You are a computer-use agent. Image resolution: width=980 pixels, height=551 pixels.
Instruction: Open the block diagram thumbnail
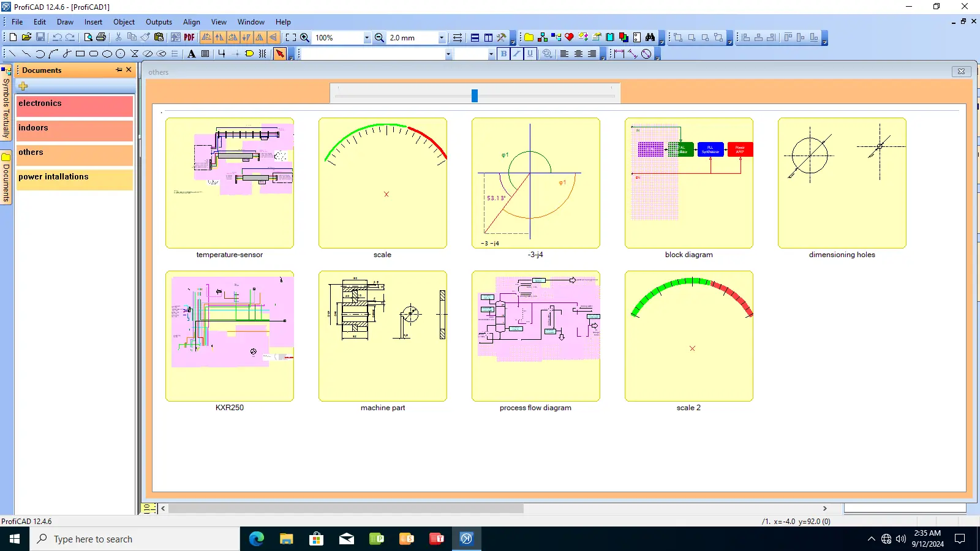point(689,183)
